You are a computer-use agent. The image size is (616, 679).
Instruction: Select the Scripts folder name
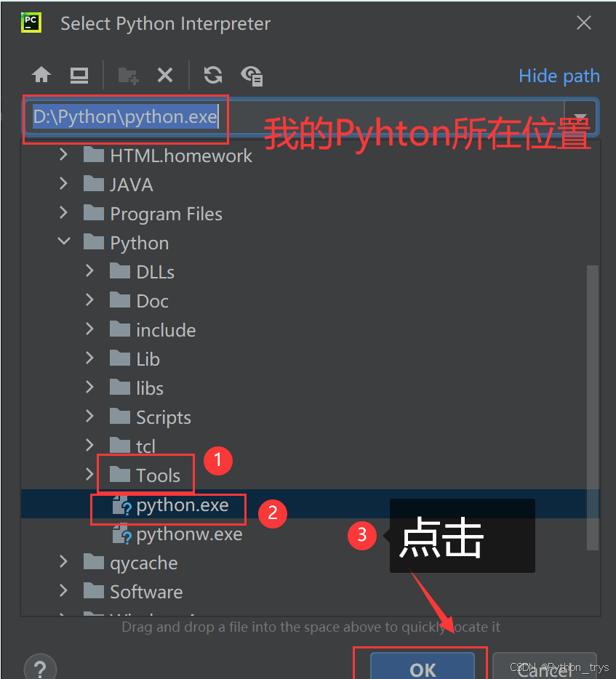[x=164, y=418]
